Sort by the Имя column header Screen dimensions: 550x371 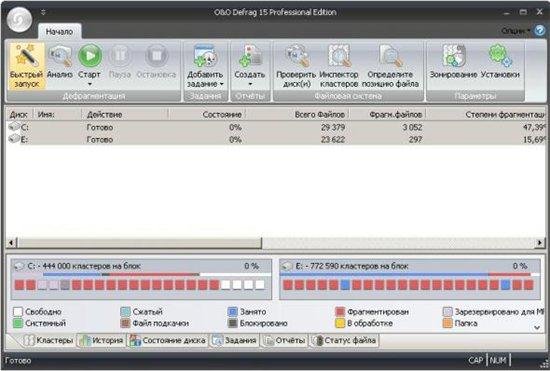58,114
